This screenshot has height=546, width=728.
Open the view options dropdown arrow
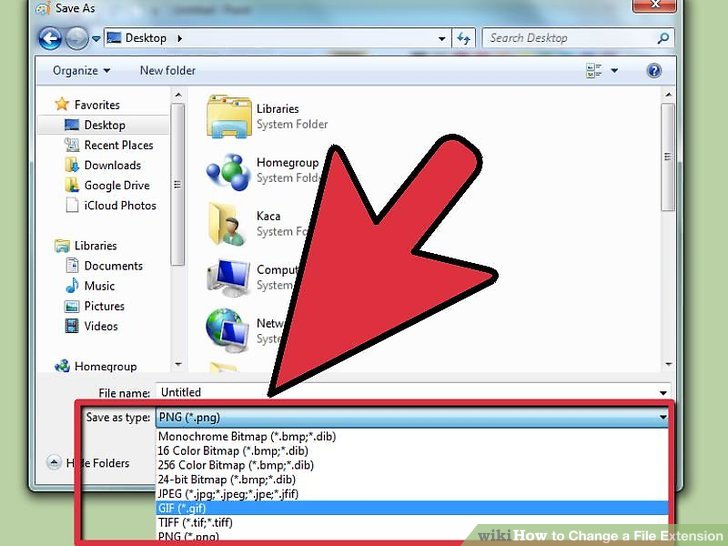pos(614,71)
